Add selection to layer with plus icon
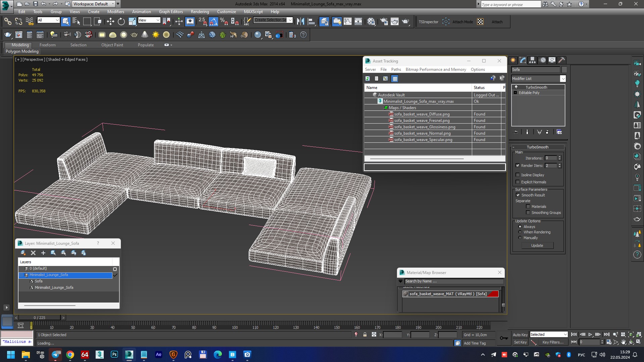Screen dimensions: 644x362 tap(43, 253)
